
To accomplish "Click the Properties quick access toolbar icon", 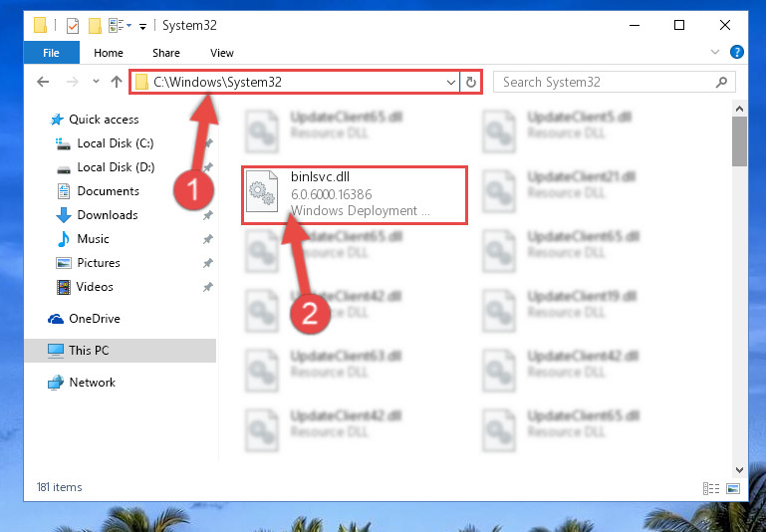I will click(x=72, y=25).
